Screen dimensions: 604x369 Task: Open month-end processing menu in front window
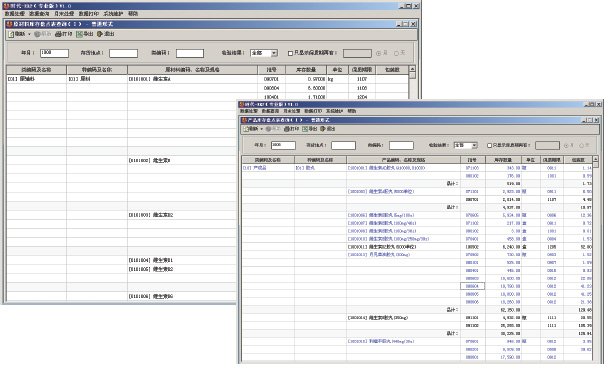292,111
